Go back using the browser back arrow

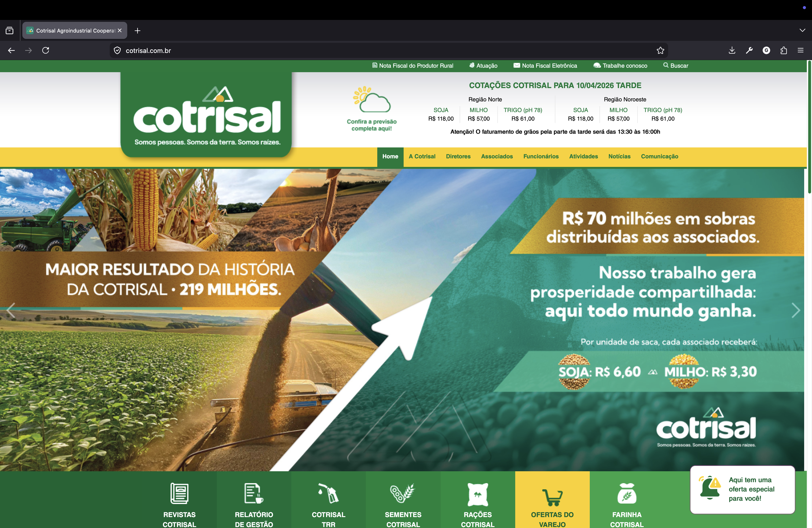(x=11, y=51)
